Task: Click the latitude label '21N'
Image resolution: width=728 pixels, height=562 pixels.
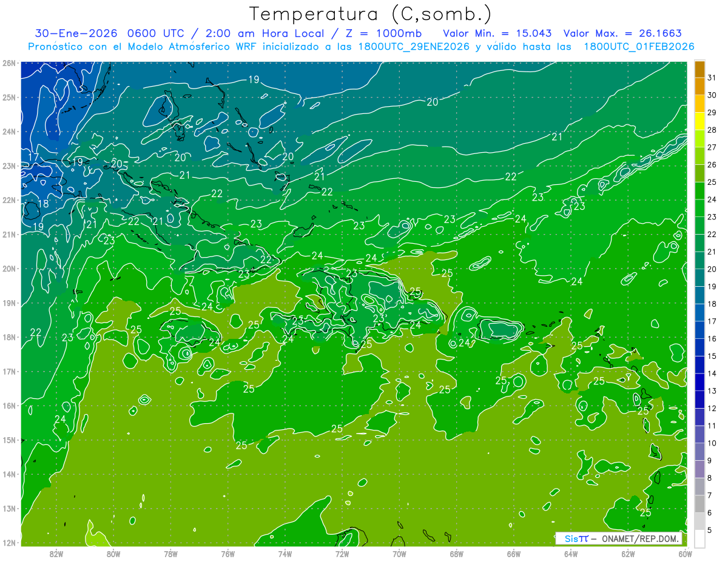Action: (8, 235)
